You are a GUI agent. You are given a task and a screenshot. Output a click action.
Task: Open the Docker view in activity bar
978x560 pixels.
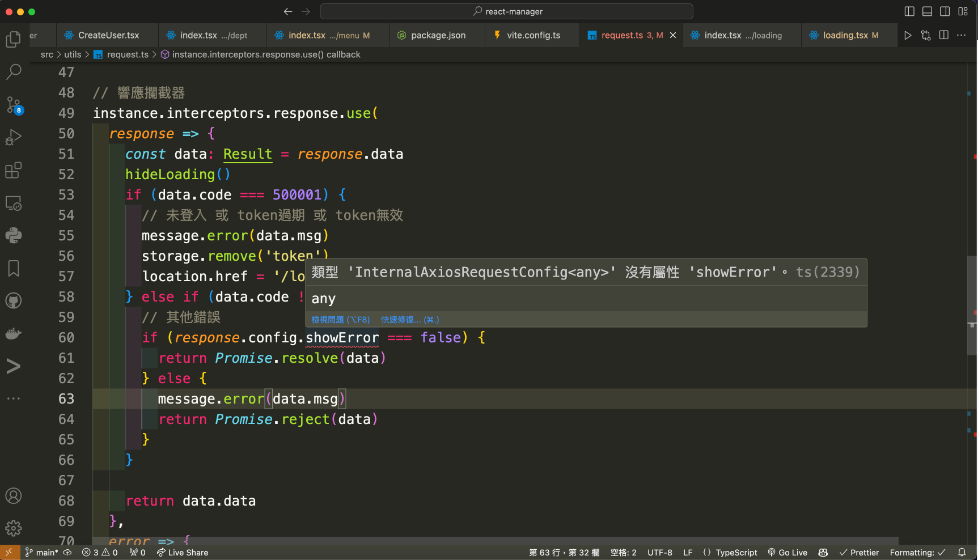[x=13, y=333]
